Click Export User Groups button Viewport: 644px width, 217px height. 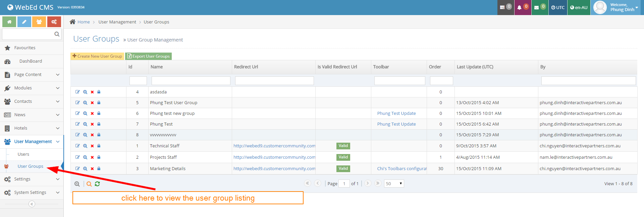[148, 56]
